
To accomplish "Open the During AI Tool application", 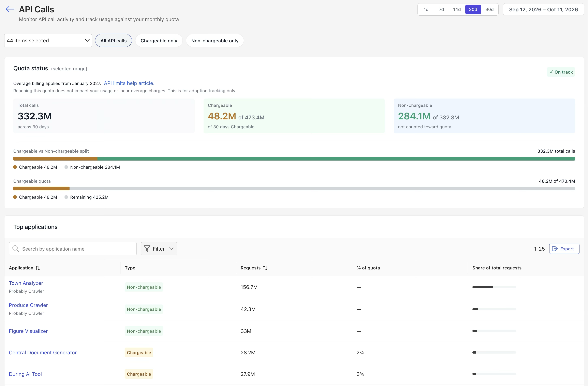I will coord(25,374).
